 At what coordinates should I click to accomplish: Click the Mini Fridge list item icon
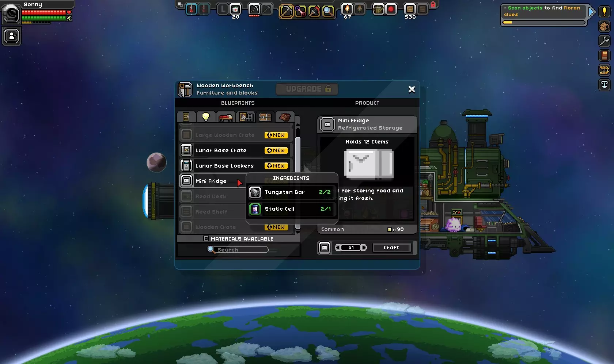pos(186,181)
